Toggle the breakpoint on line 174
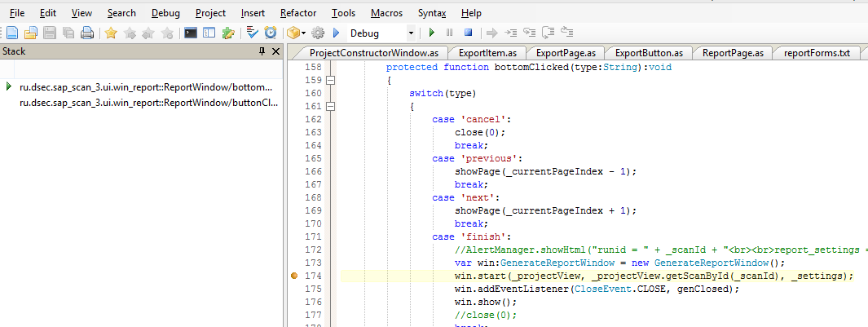The width and height of the screenshot is (868, 327). (294, 276)
